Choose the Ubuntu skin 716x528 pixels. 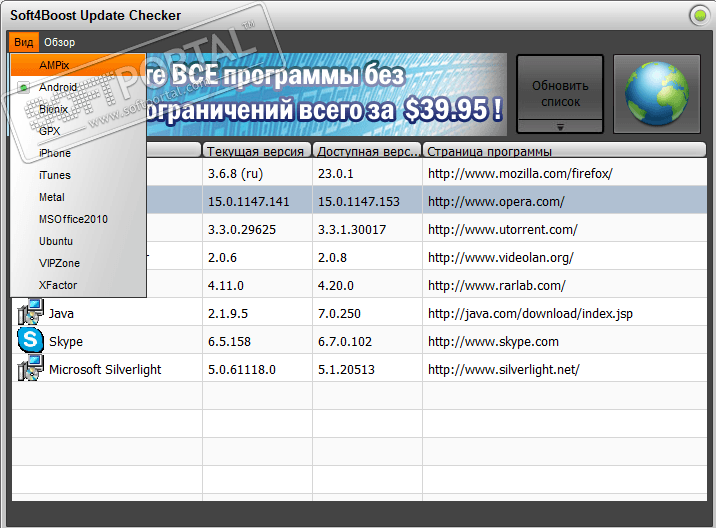[78, 241]
